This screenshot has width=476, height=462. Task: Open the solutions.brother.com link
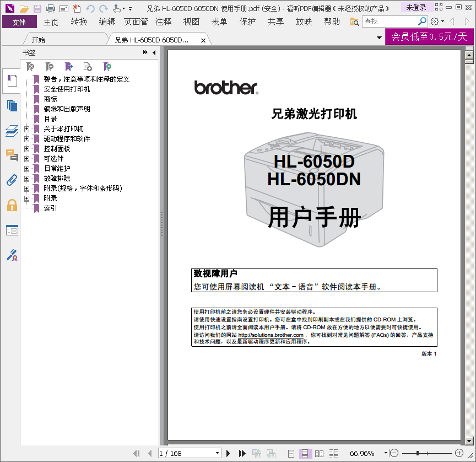pyautogui.click(x=271, y=335)
